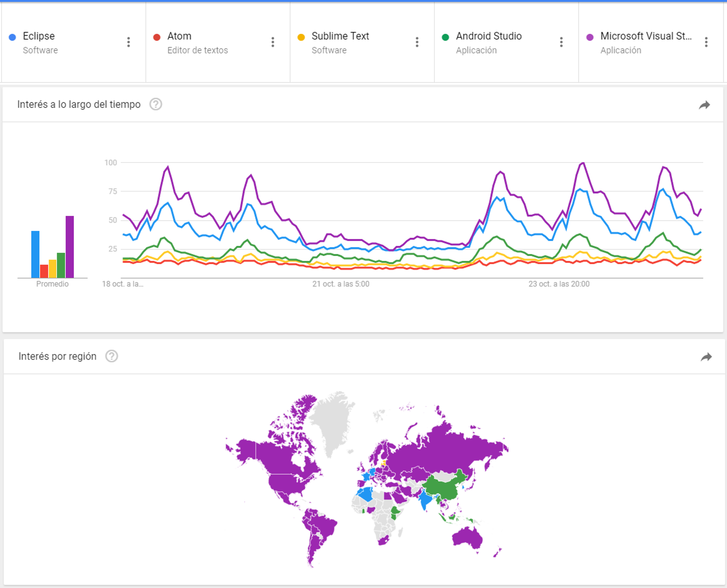This screenshot has width=727, height=588.
Task: Click 'Aplicación' subtitle under Android Studio
Action: 477,50
